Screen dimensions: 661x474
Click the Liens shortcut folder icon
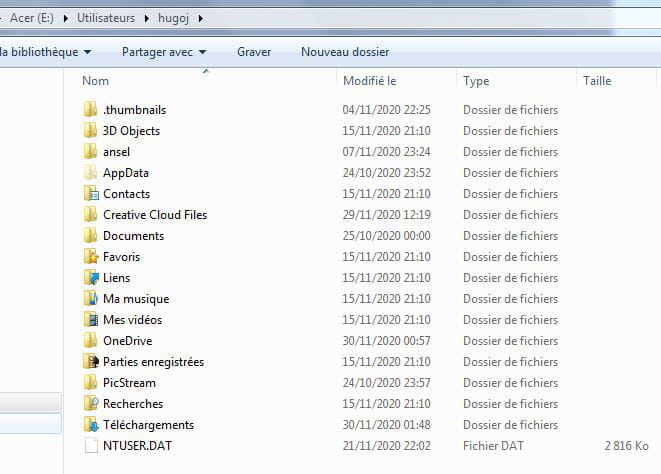(91, 278)
